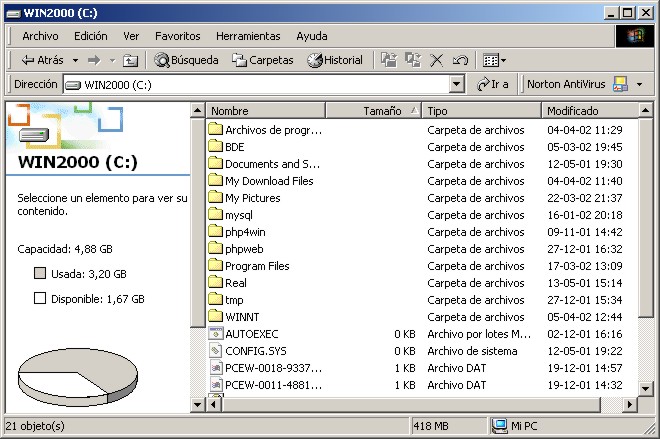Click the left pane scroll up arrow

coord(197,111)
